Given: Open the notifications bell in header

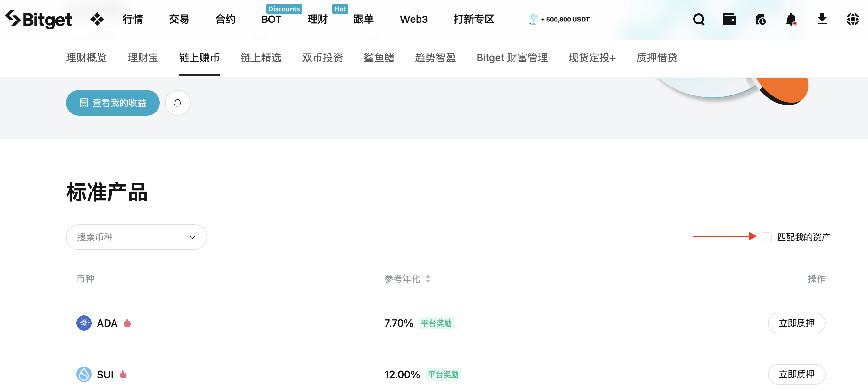Looking at the screenshot, I should point(791,19).
